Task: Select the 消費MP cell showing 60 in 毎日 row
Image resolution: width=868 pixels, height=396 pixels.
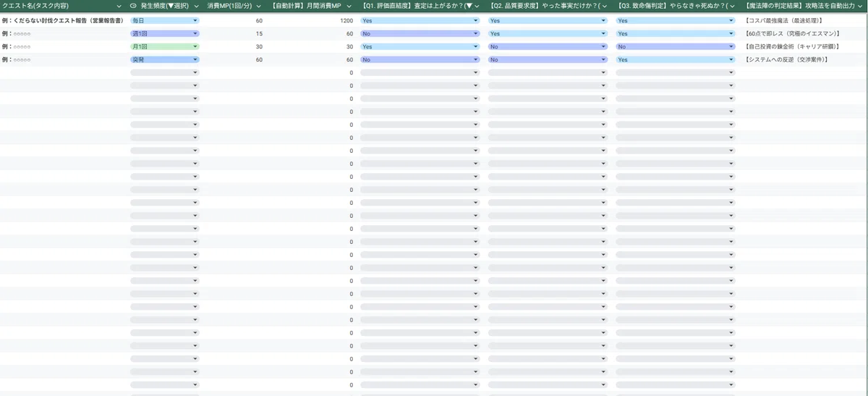Action: 233,20
